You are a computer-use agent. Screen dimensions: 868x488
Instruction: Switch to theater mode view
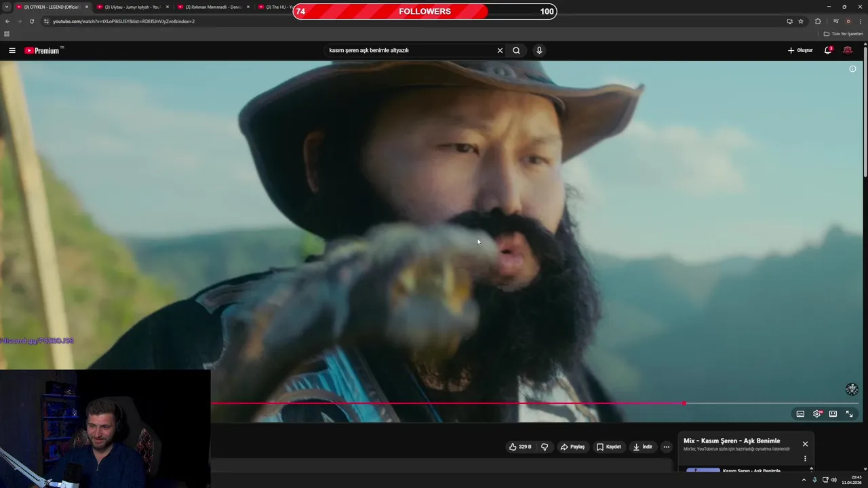[x=833, y=413]
